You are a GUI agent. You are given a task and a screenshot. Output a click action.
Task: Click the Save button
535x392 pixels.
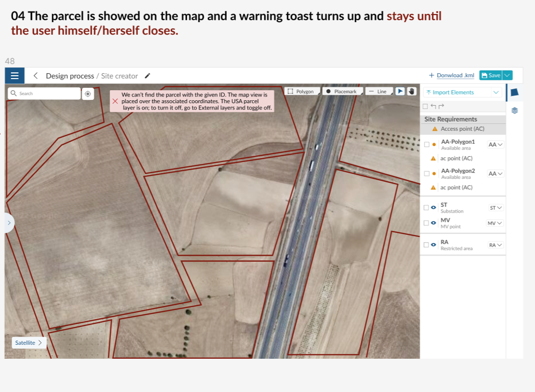click(x=491, y=75)
